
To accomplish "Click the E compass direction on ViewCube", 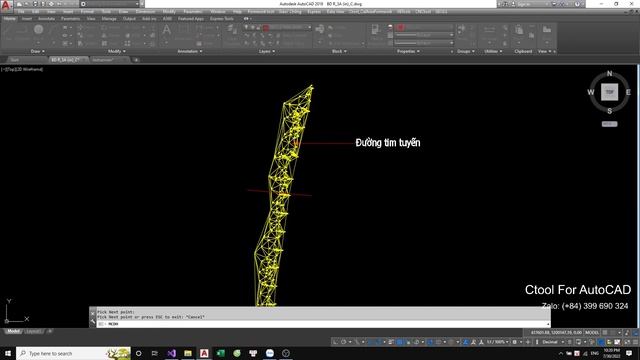I will 628,92.
